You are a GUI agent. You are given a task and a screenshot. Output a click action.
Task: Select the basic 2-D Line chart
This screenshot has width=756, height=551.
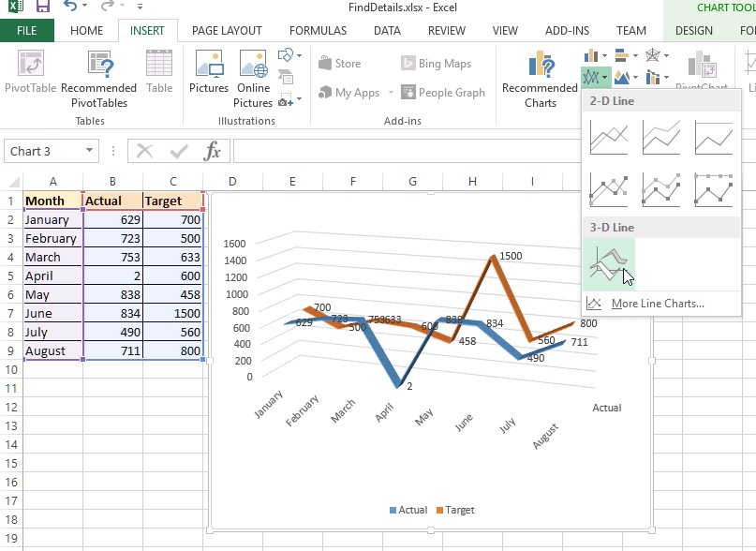coord(609,138)
